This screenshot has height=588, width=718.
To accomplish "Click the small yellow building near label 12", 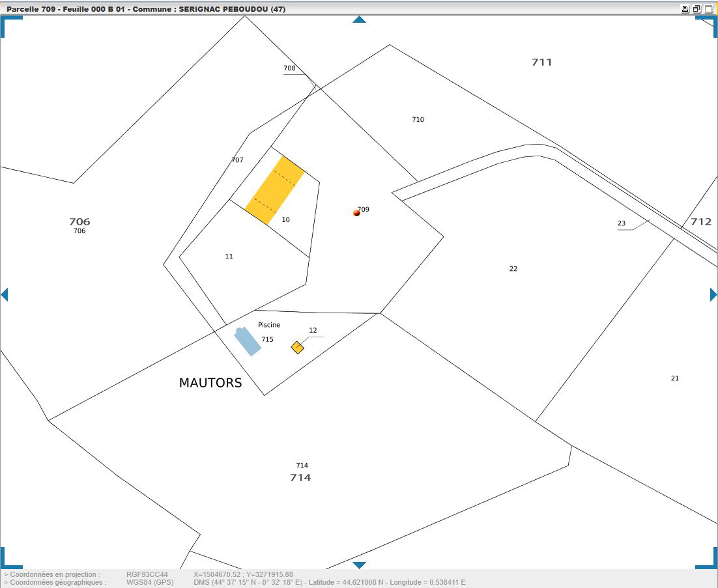I will pyautogui.click(x=297, y=347).
